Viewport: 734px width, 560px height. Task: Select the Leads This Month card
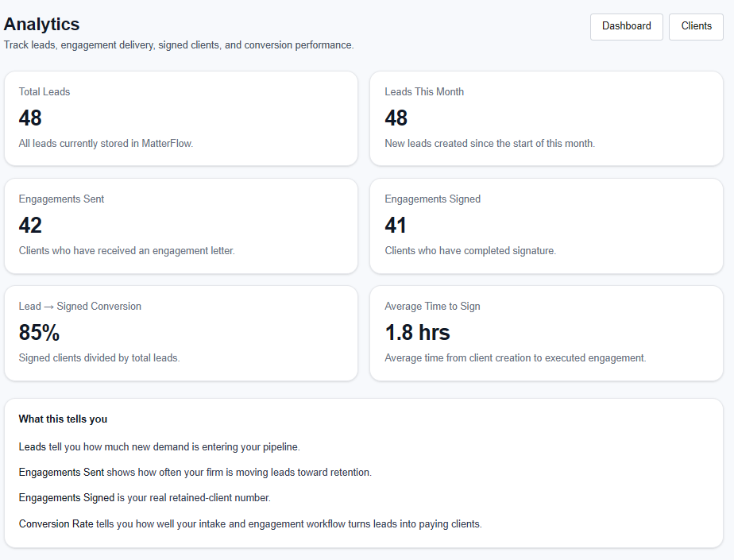click(547, 118)
